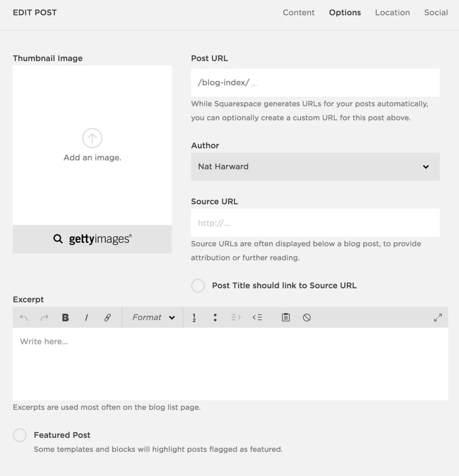Click the undo arrow in excerpt toolbar

tap(24, 317)
